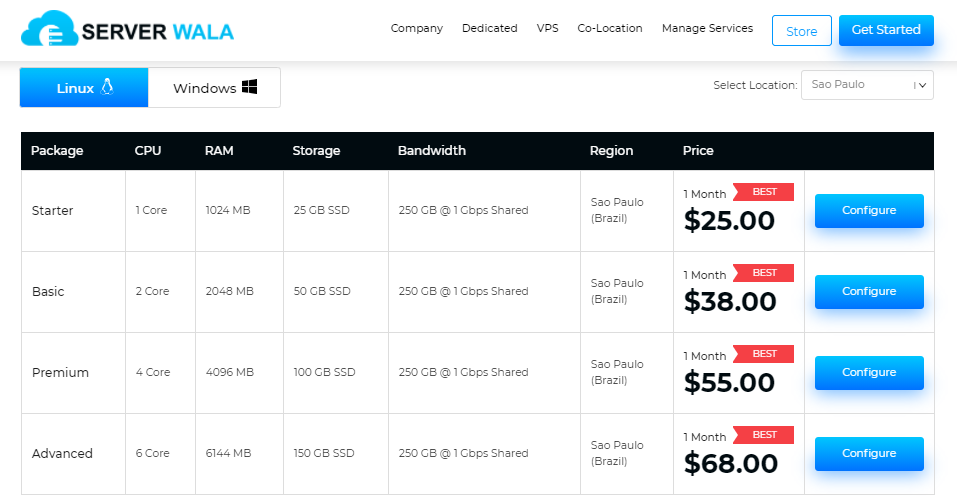
Task: Open the Select Location dropdown
Action: 866,85
